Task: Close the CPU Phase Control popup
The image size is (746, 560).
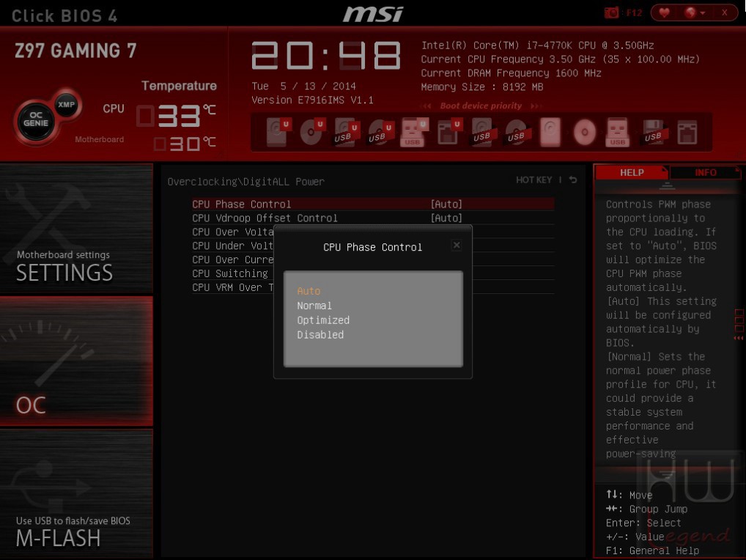Action: (457, 245)
